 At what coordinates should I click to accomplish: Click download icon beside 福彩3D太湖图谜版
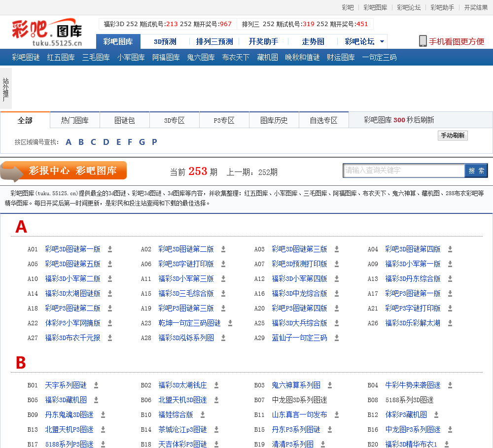(110, 294)
